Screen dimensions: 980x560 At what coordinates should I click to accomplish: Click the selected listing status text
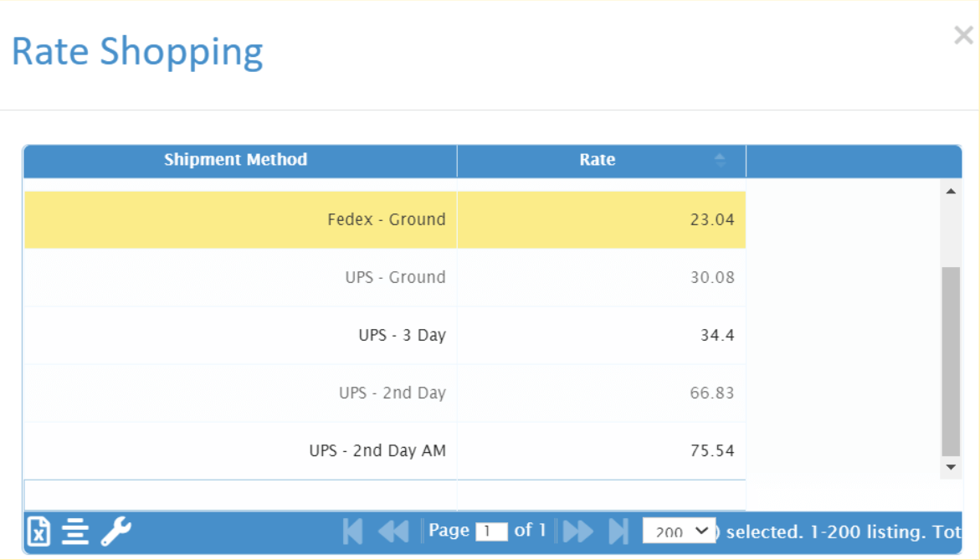[839, 532]
